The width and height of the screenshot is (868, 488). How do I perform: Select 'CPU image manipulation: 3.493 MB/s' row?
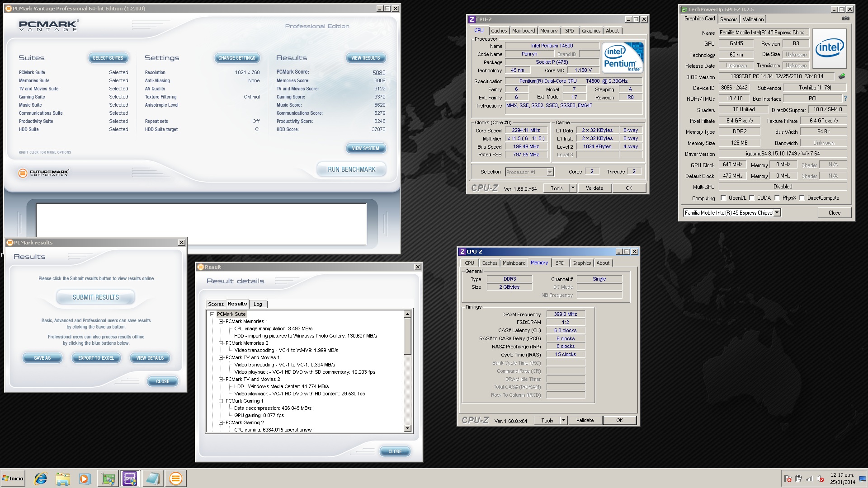click(273, 329)
